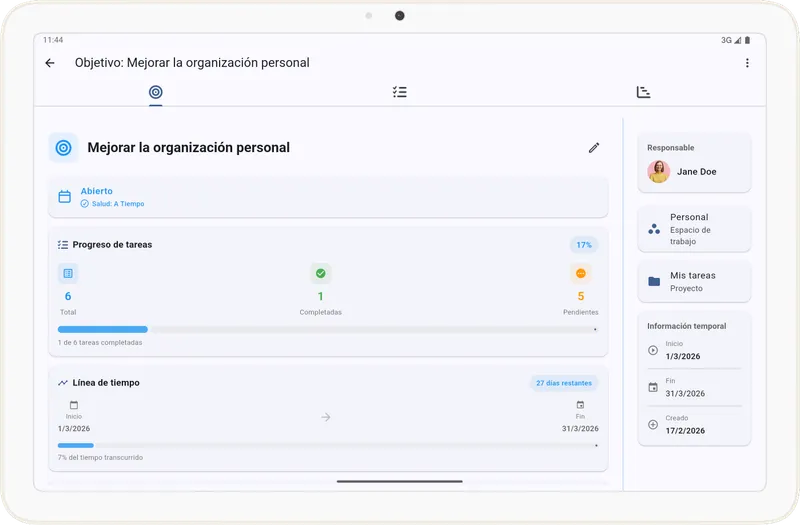Screen dimensions: 800x525
Task: Open Personal workspace card
Action: [x=694, y=229]
